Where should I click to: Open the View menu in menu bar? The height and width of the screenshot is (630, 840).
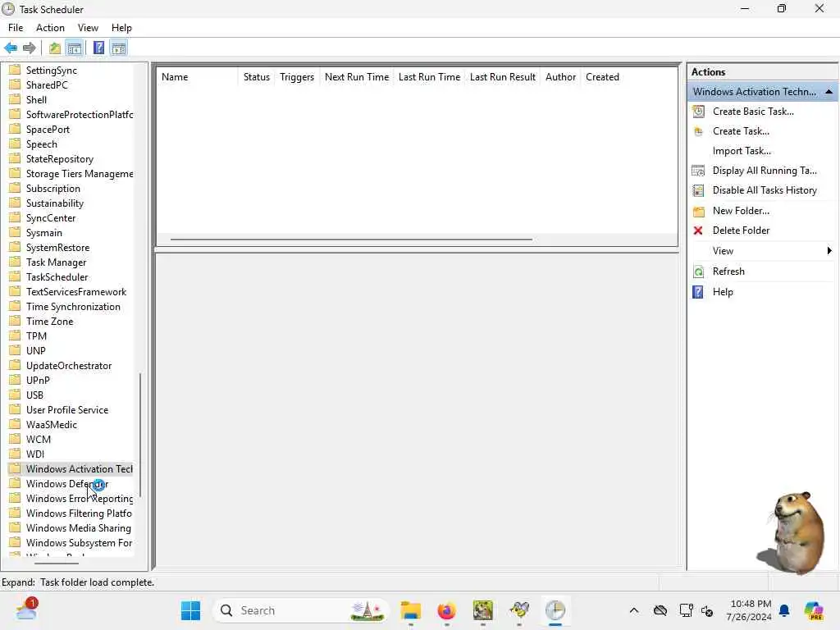(88, 28)
